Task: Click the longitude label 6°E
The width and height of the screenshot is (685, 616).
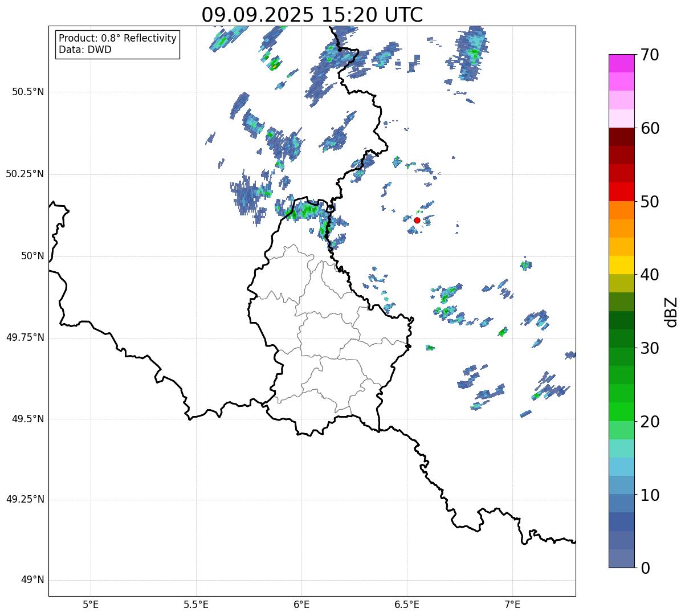Action: (301, 605)
